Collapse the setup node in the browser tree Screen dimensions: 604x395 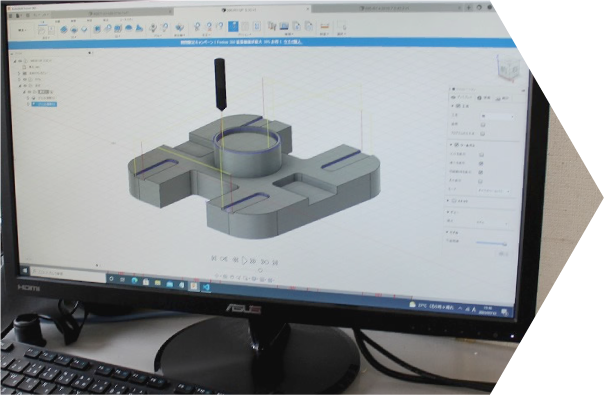point(25,92)
